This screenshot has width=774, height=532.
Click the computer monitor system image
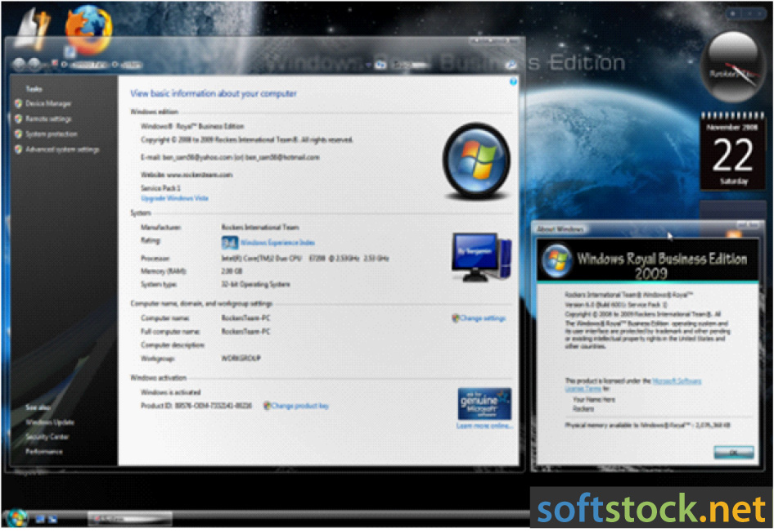481,257
